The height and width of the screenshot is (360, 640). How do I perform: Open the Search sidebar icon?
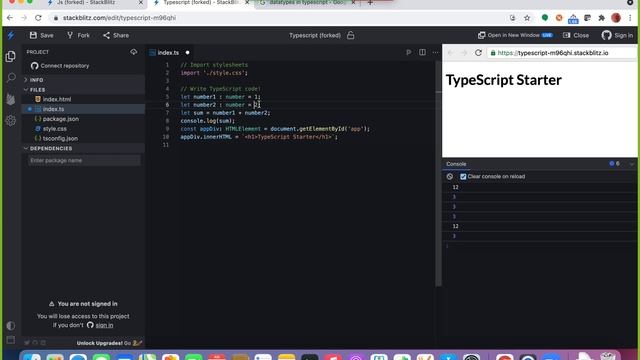[x=11, y=78]
